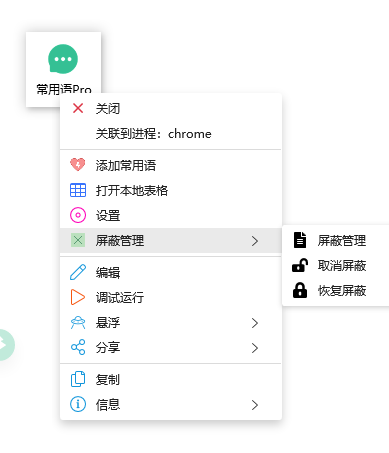Click the pink circular 设置 icon
The width and height of the screenshot is (389, 453).
pyautogui.click(x=78, y=215)
